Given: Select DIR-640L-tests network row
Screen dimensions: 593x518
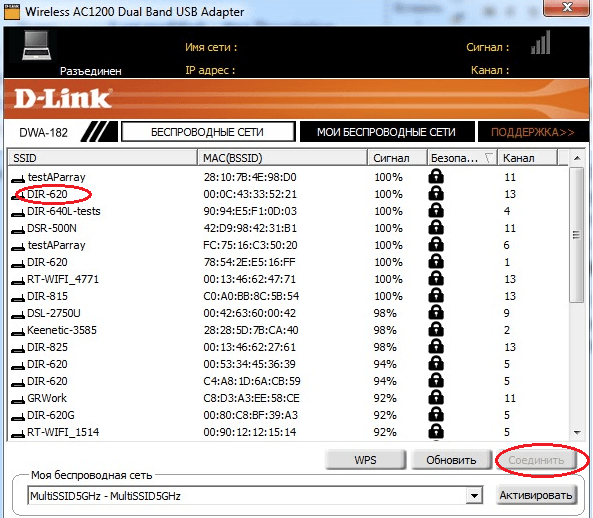Looking at the screenshot, I should click(287, 211).
